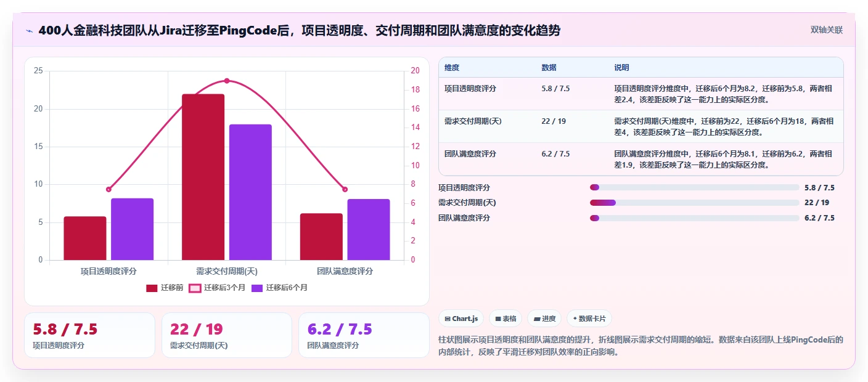Click the 项目透明度评分 x-axis label
This screenshot has width=868, height=382.
point(108,271)
